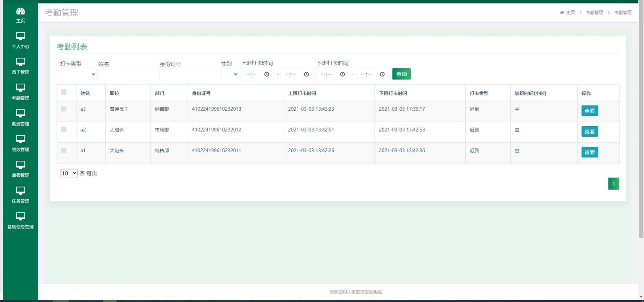644x302 pixels.
Task: Click the scrollbar down arrow
Action: pyautogui.click(x=641, y=297)
